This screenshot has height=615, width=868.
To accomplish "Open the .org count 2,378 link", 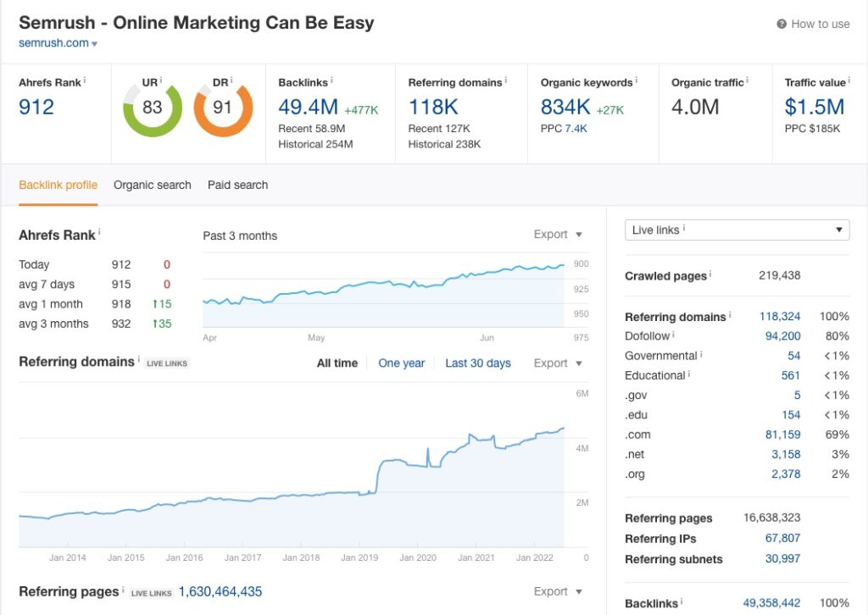I will pyautogui.click(x=786, y=474).
